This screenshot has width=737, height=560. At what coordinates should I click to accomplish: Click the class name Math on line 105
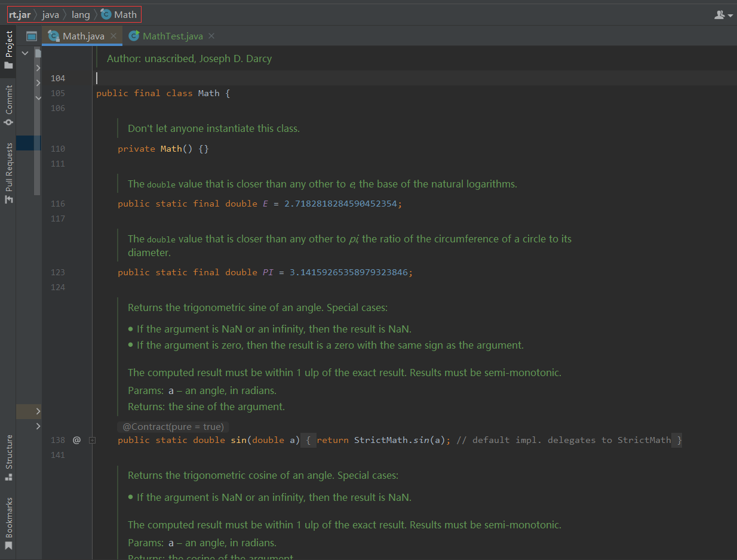[x=208, y=93]
